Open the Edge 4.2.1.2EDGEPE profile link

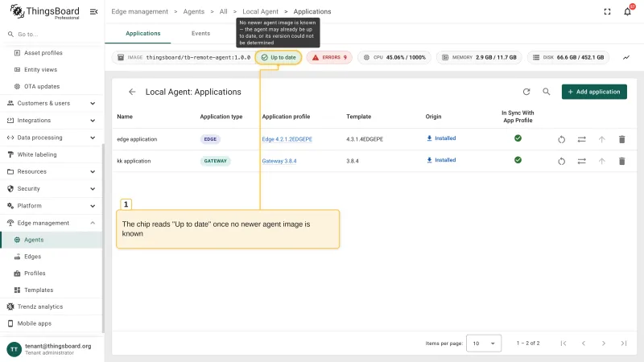(287, 139)
